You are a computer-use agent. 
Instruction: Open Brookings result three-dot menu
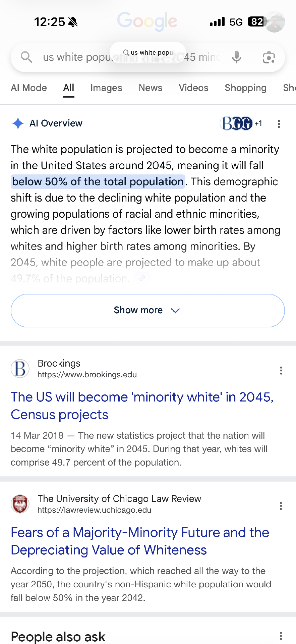click(x=281, y=371)
